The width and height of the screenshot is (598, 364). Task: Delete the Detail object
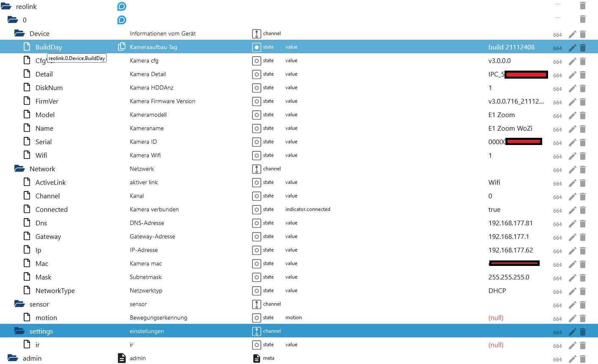pos(583,75)
